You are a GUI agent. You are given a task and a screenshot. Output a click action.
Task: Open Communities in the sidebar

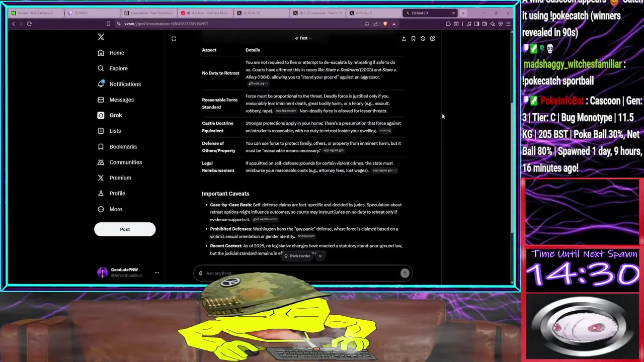[x=120, y=162]
